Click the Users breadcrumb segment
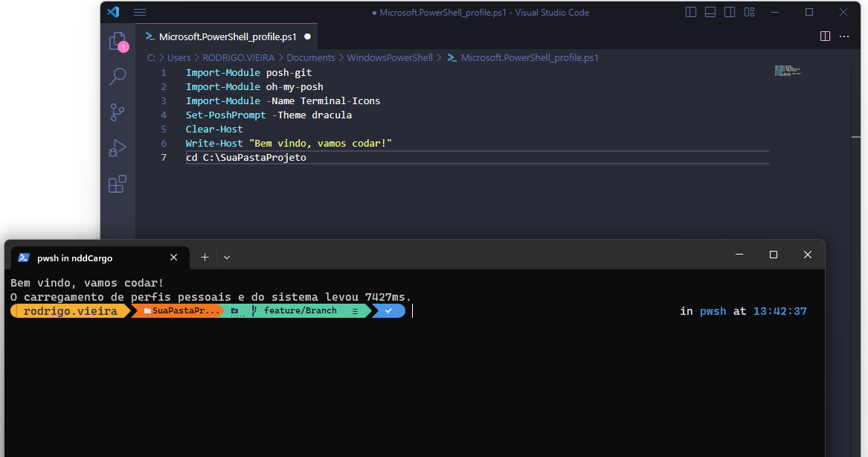This screenshot has width=868, height=457. coord(179,57)
